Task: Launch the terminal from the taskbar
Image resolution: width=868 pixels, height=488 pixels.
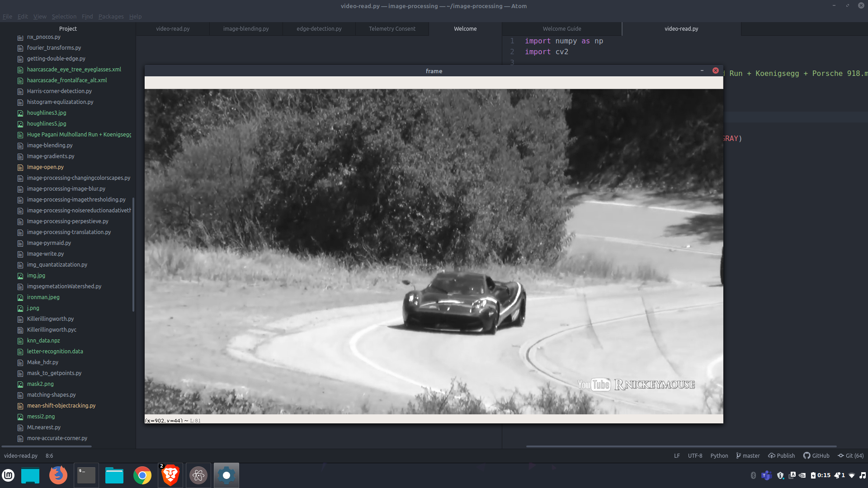Action: coord(86,475)
